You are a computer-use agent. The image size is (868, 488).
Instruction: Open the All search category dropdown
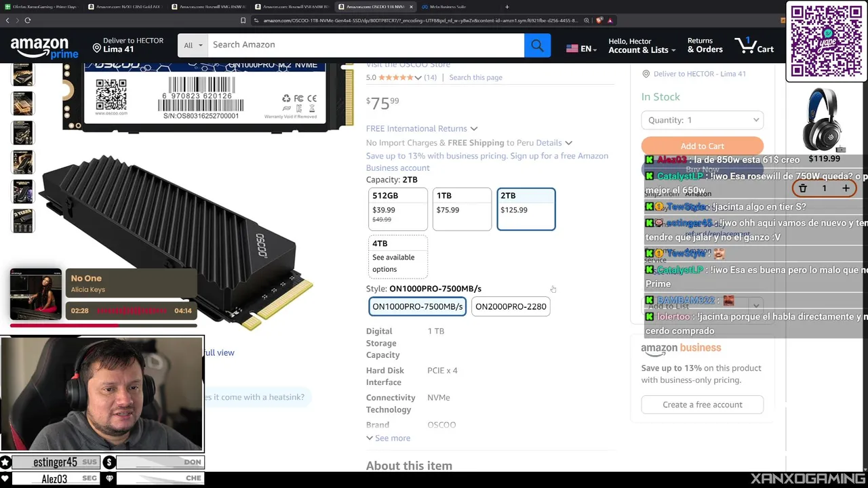click(193, 45)
